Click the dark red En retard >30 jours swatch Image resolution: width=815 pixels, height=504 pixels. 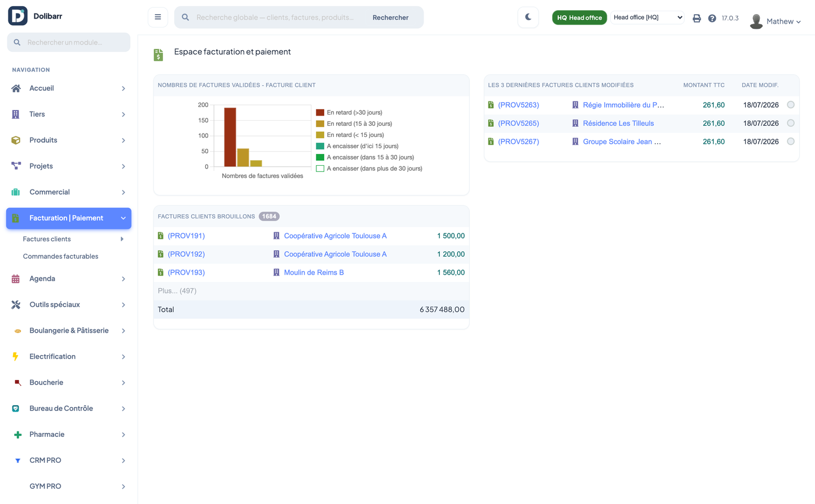point(320,112)
